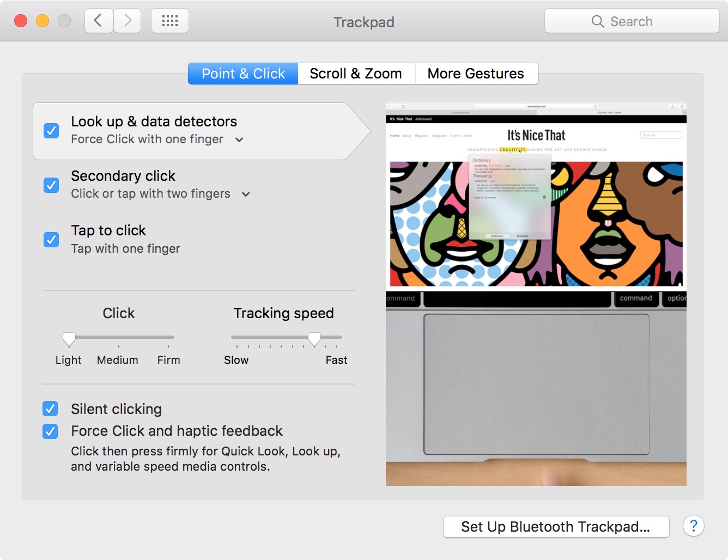This screenshot has width=728, height=560.
Task: Open the More Gestures tab
Action: [476, 74]
